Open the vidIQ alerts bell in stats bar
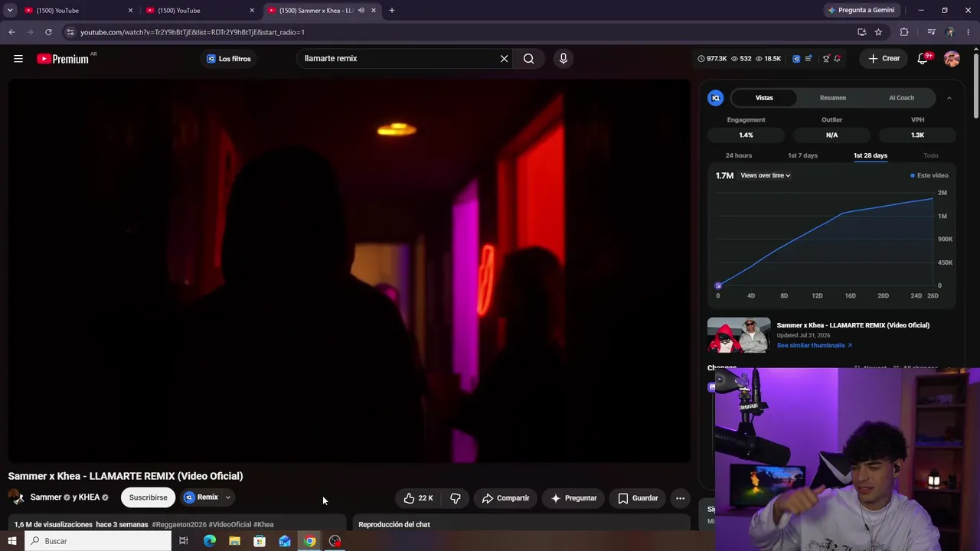The width and height of the screenshot is (980, 551). [838, 58]
